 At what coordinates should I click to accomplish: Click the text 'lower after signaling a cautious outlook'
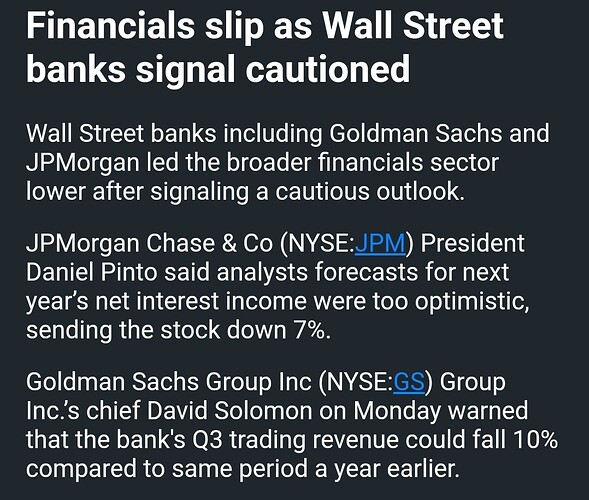click(x=243, y=192)
